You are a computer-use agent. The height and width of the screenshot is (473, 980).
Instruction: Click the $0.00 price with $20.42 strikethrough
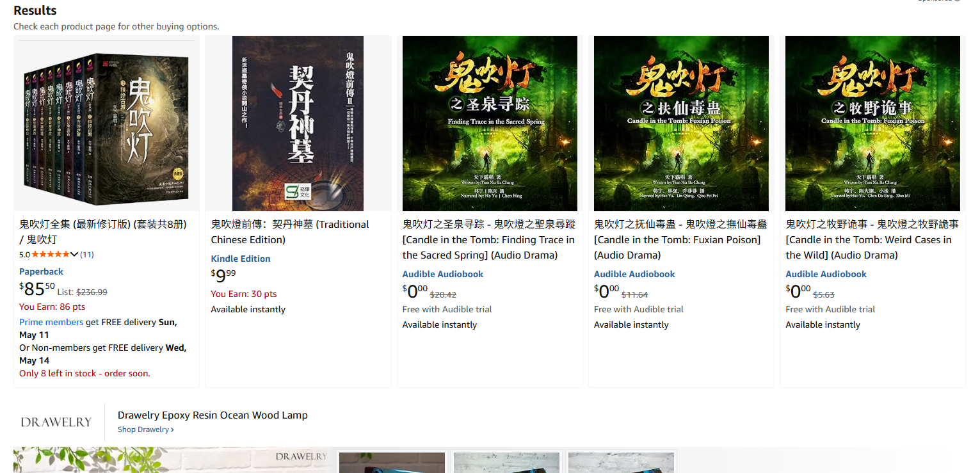pos(415,291)
